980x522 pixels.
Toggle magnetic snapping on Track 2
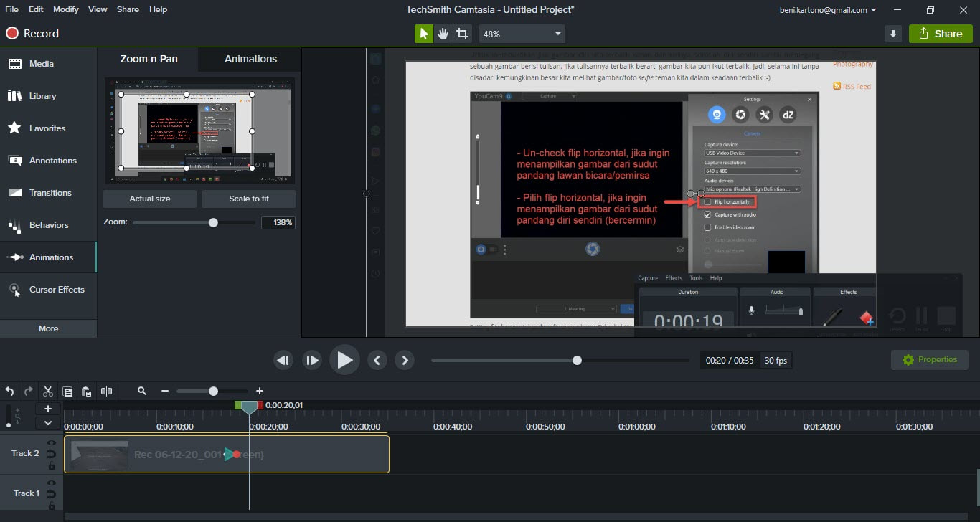(52, 455)
